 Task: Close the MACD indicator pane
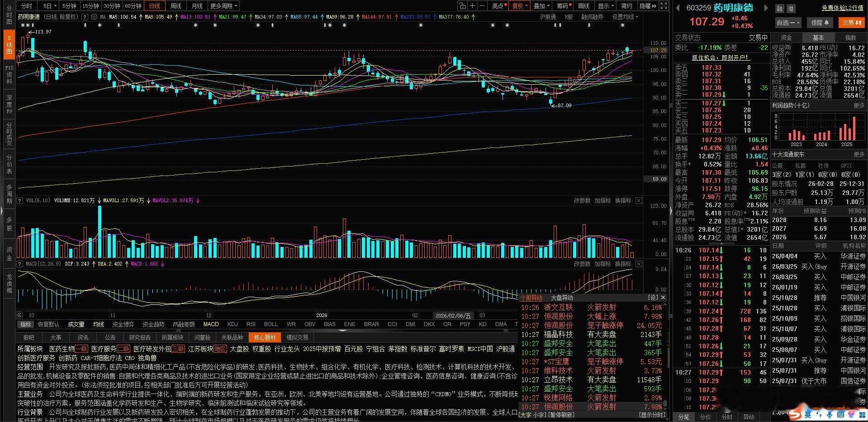[639, 264]
